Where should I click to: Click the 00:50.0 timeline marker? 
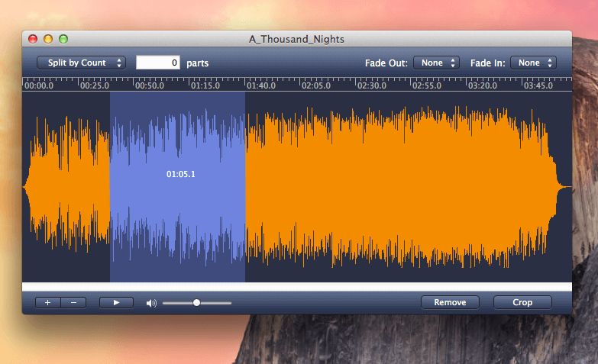pyautogui.click(x=150, y=85)
